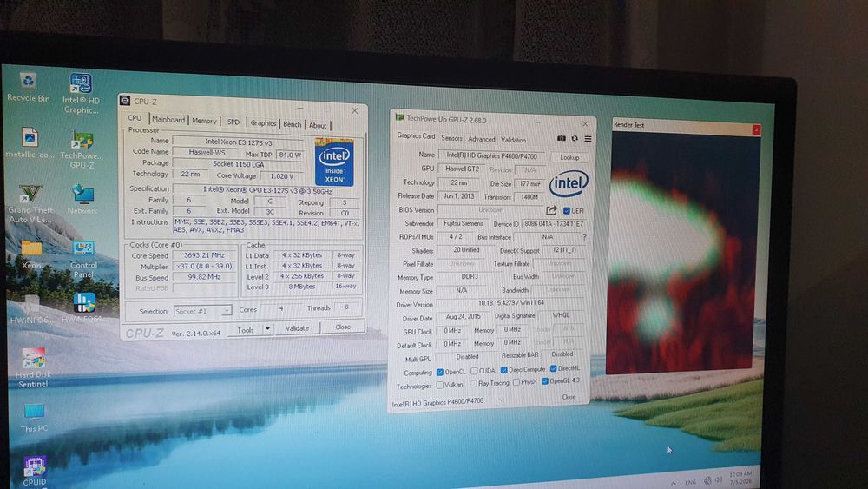868x489 pixels.
Task: Click the Tools button in CPU-Z
Action: (246, 329)
